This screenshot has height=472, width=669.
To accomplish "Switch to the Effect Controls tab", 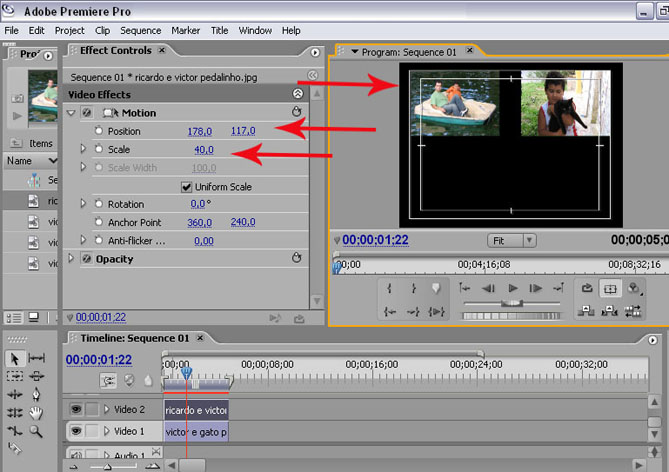I will [116, 50].
